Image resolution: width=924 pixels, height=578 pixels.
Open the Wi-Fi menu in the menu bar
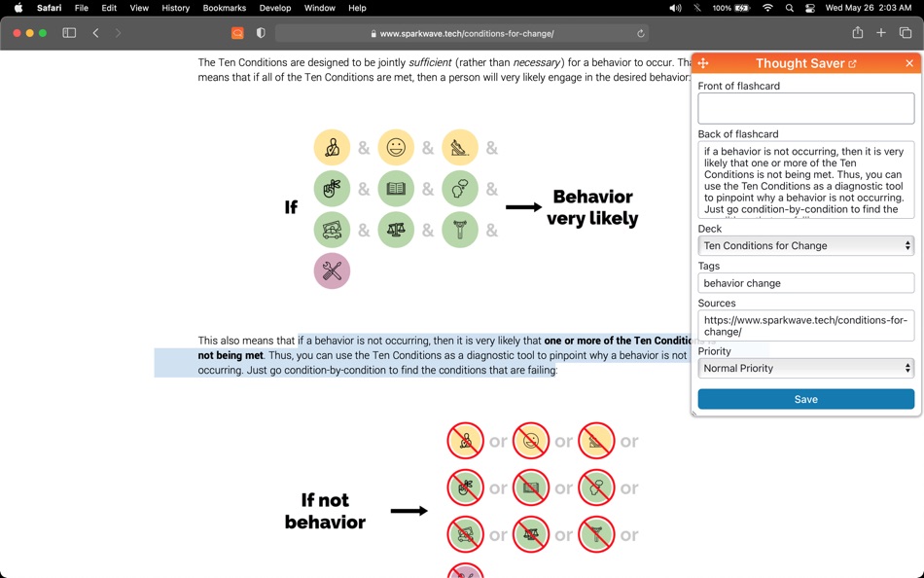tap(765, 9)
